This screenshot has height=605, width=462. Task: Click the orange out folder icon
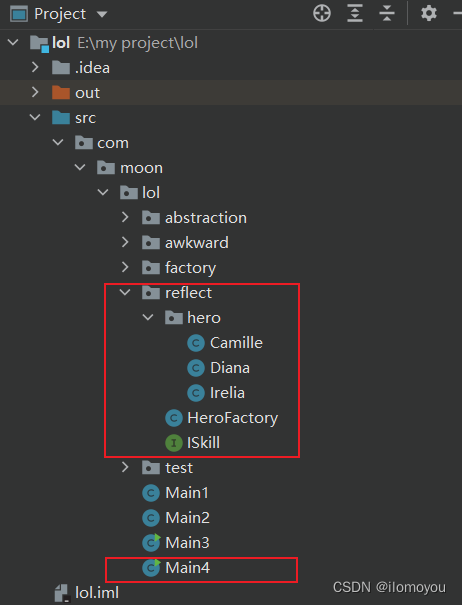61,93
